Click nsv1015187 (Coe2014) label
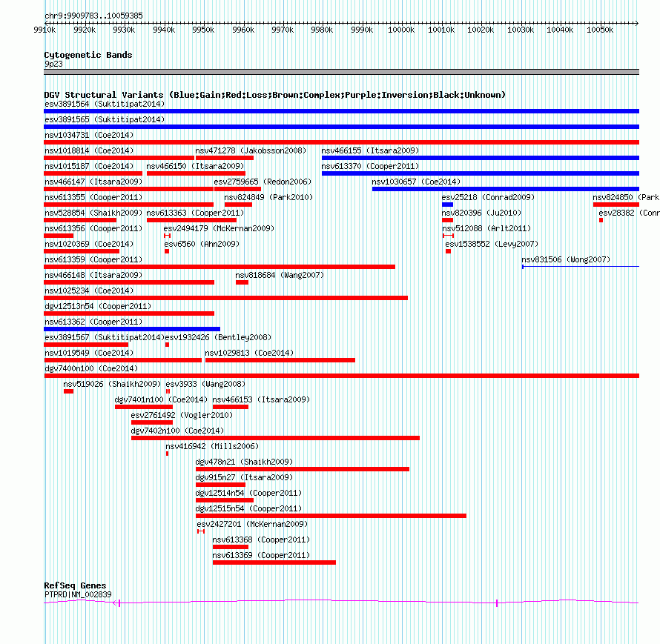 89,166
